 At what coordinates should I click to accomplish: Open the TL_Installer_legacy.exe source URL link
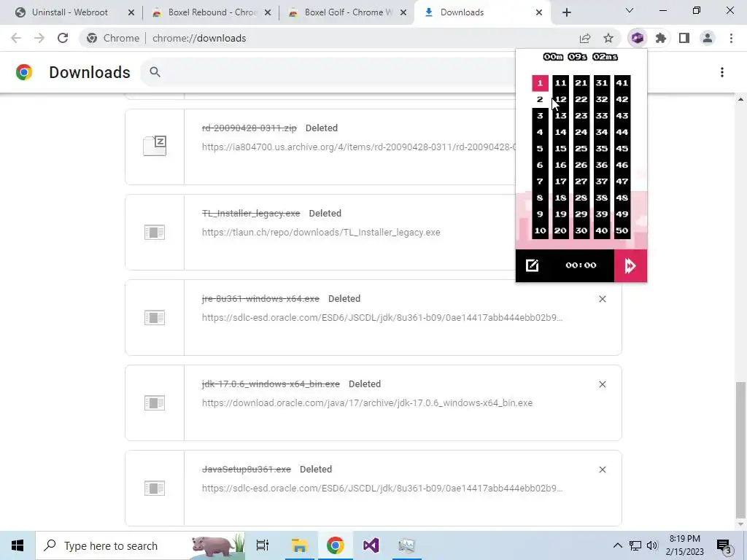coord(321,233)
